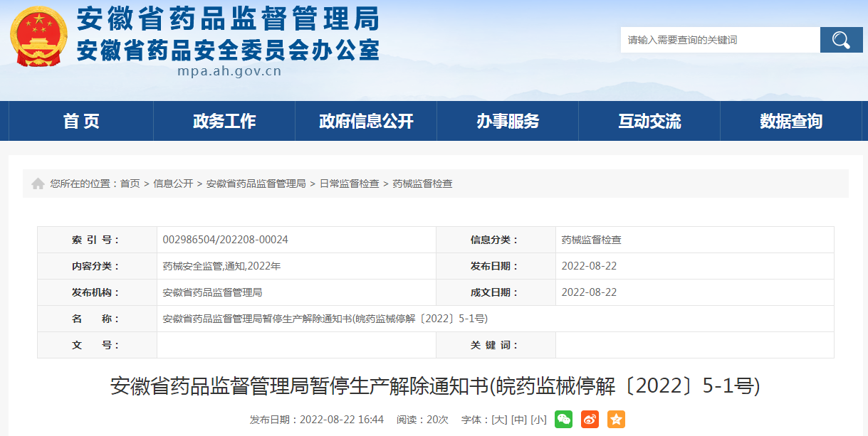Click the keyword search input field
The height and width of the screenshot is (436, 868).
pos(719,40)
